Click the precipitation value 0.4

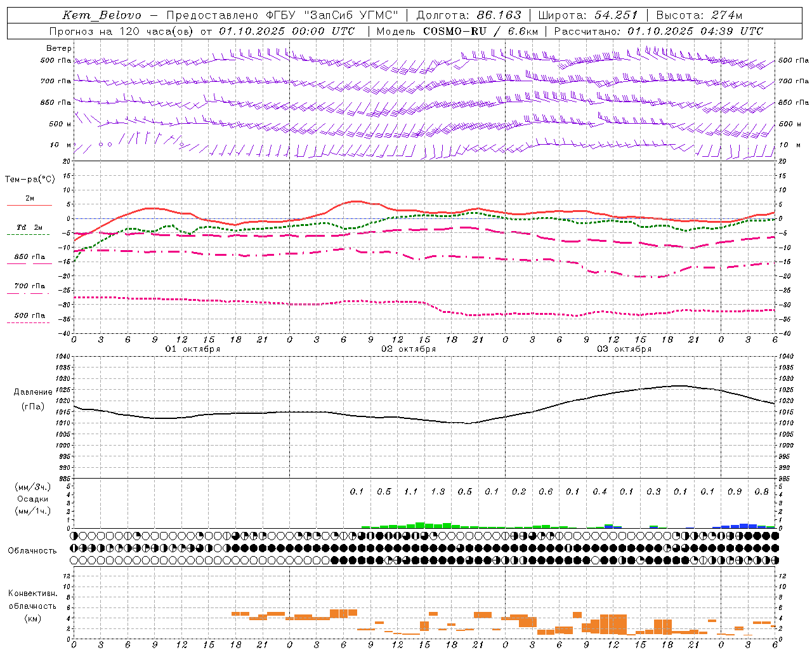point(599,492)
